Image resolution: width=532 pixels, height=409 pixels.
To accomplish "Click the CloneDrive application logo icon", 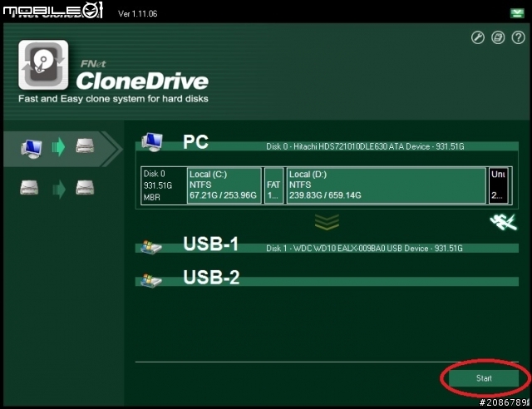I will pos(43,65).
